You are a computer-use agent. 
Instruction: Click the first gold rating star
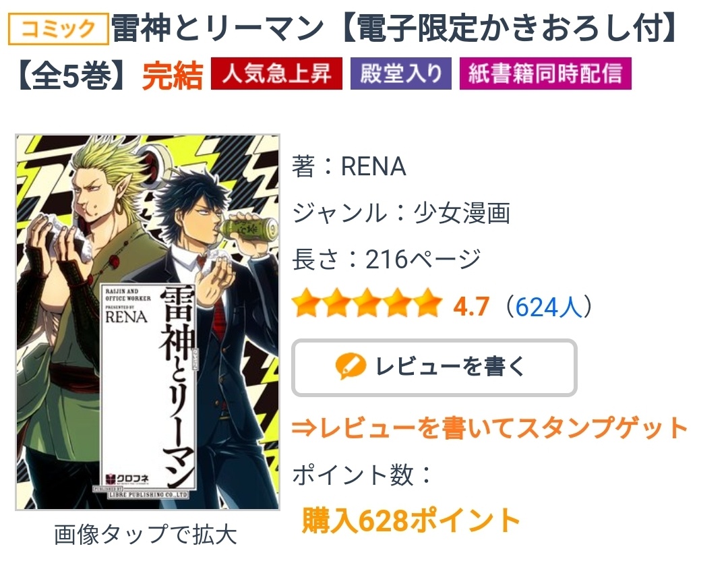[307, 303]
